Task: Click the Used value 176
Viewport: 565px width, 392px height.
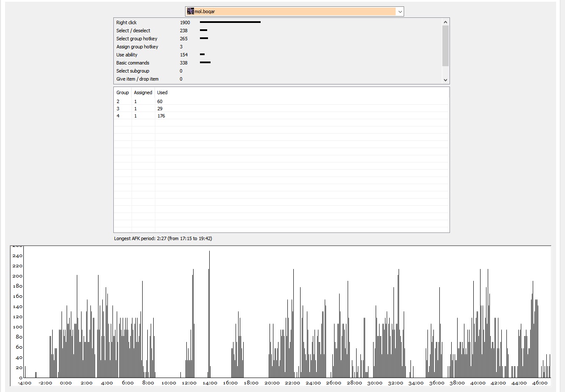Action: tap(161, 116)
